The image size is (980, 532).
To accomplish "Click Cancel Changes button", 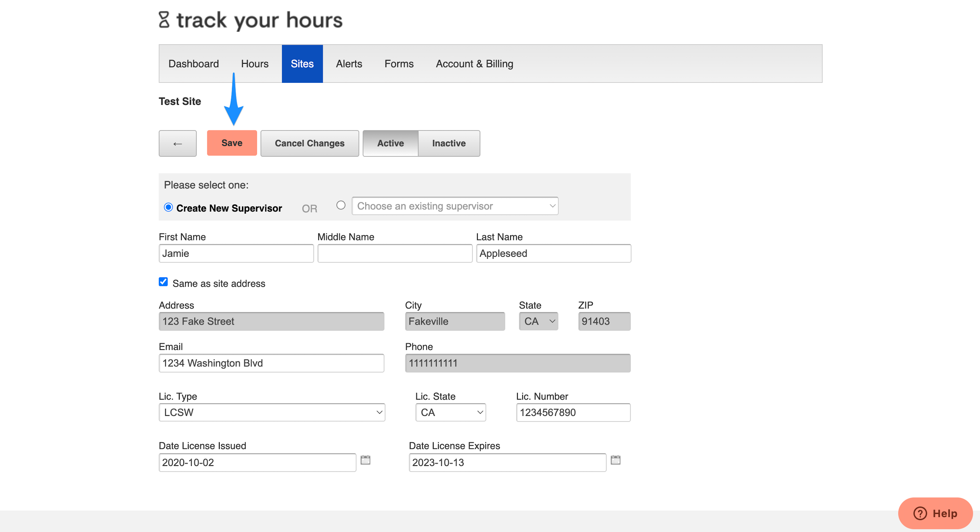I will pos(310,143).
